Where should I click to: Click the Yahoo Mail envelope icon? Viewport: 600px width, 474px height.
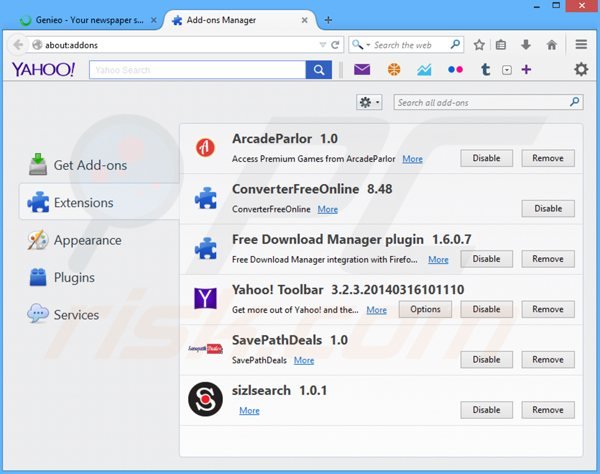(x=362, y=69)
